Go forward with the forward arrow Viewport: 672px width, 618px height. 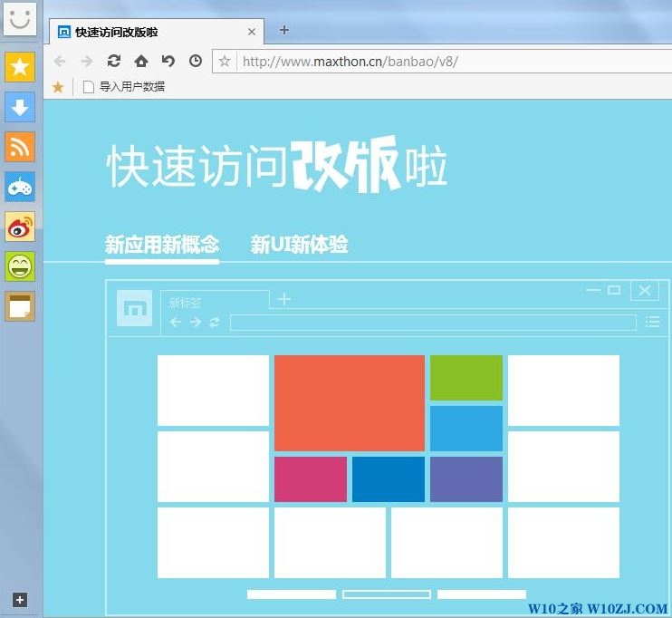coord(87,62)
